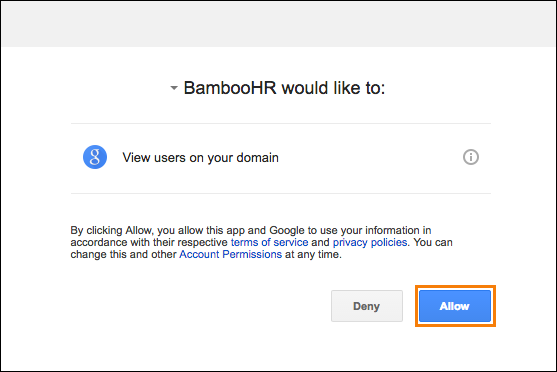Open the terms of service link
Viewport: 557px width, 372px height.
(270, 242)
